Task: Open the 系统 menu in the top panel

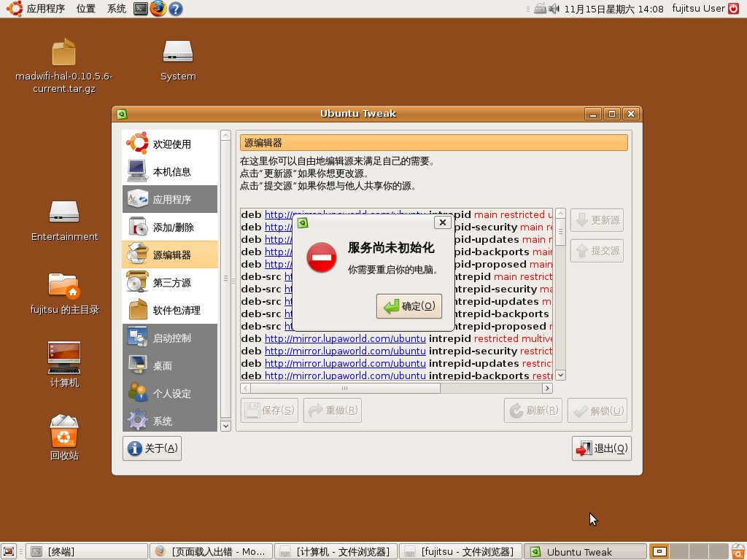Action: coord(116,9)
